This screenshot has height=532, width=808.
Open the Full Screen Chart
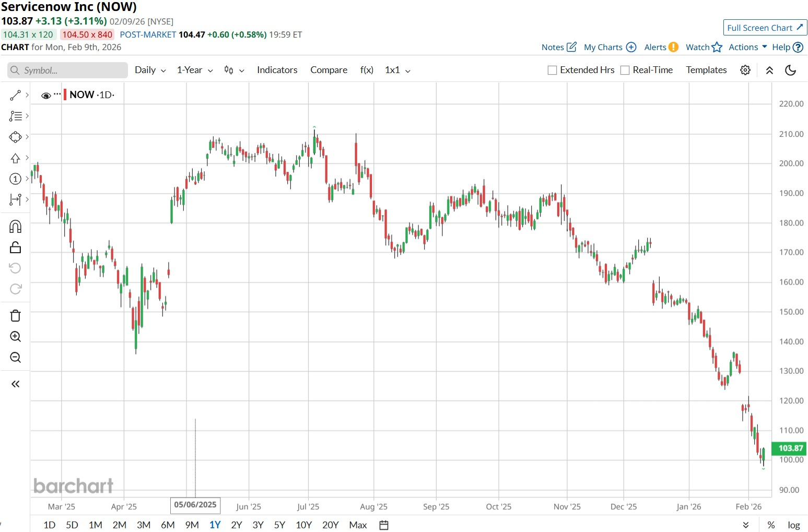765,28
